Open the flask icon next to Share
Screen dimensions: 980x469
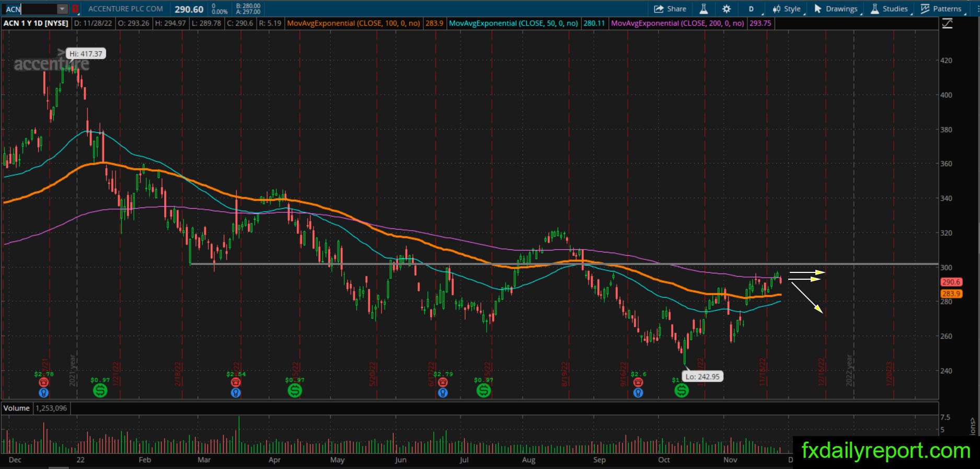704,9
